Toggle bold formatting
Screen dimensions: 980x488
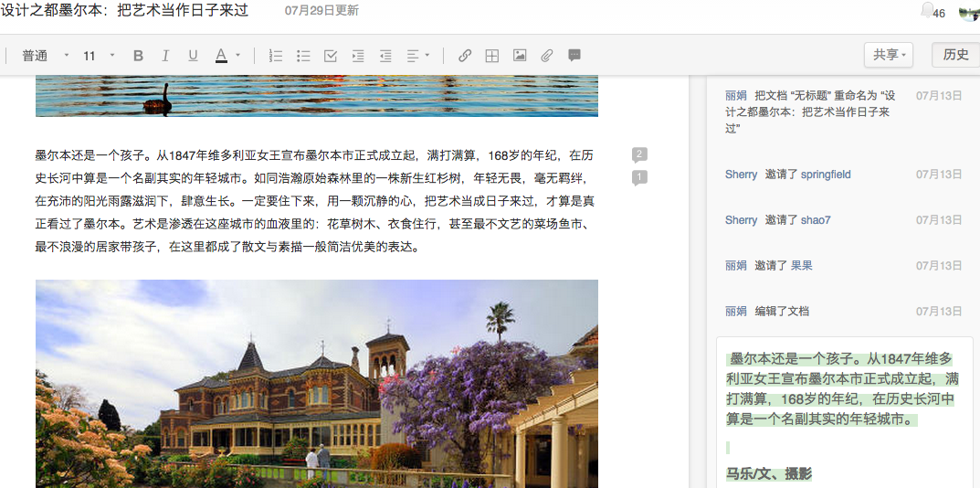138,56
